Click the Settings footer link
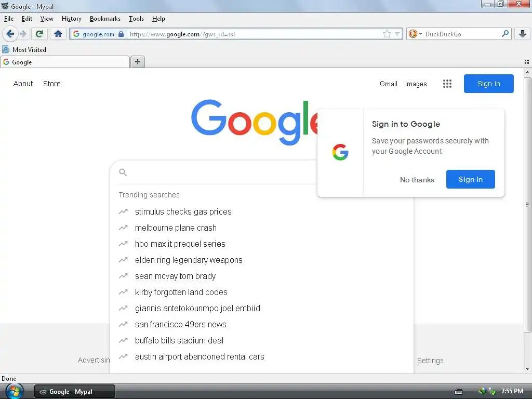The width and height of the screenshot is (532, 399). [430, 361]
